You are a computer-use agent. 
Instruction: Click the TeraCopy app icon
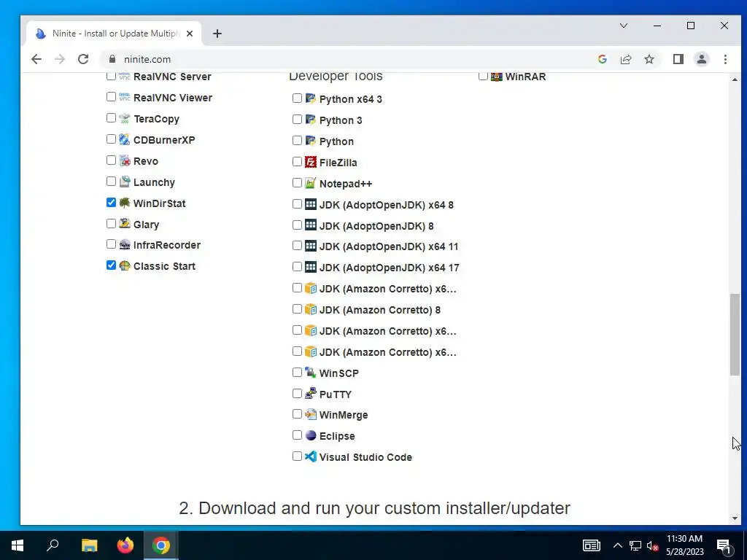coord(125,118)
